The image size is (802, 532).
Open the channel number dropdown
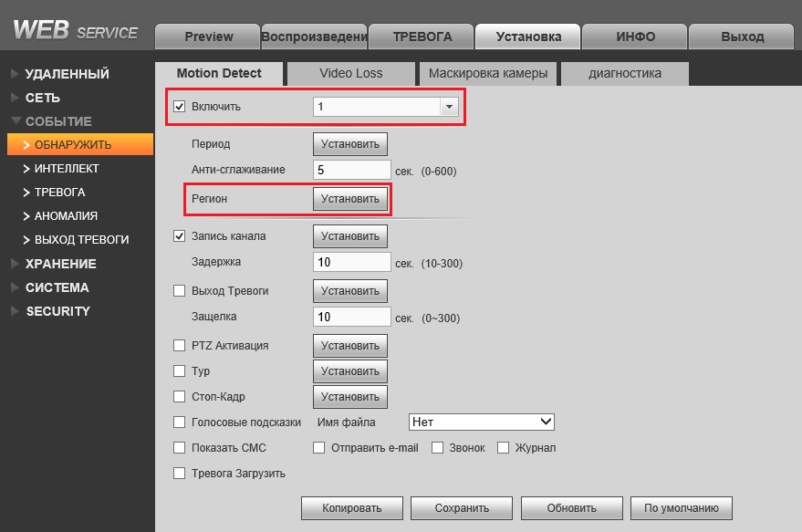click(386, 107)
